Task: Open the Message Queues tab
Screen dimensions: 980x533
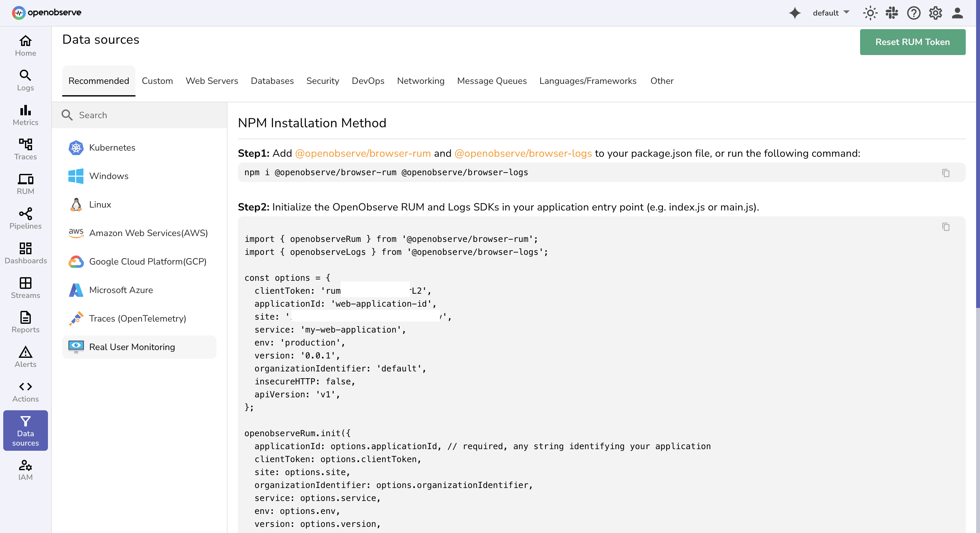Action: point(492,81)
